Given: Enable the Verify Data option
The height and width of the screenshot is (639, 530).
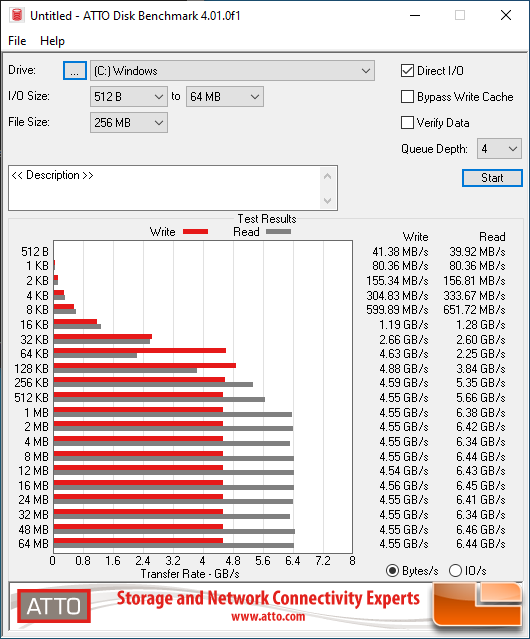Looking at the screenshot, I should [407, 123].
